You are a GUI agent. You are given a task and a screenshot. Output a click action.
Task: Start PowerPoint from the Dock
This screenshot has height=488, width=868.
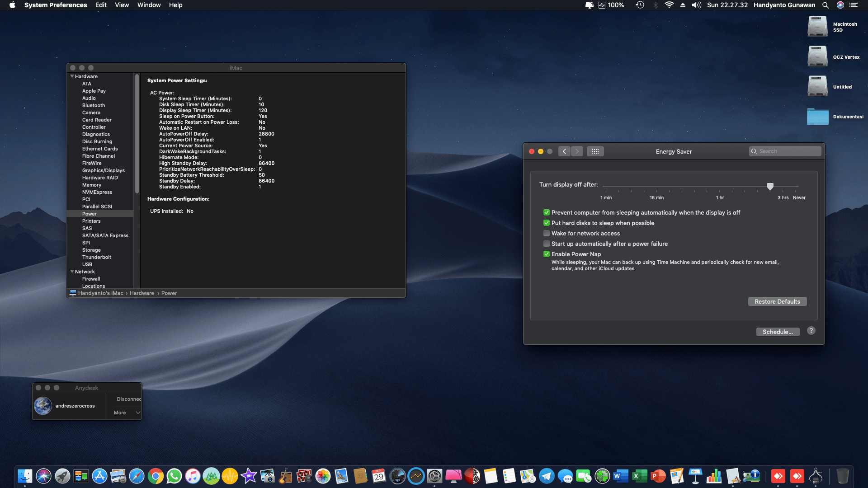tap(657, 476)
